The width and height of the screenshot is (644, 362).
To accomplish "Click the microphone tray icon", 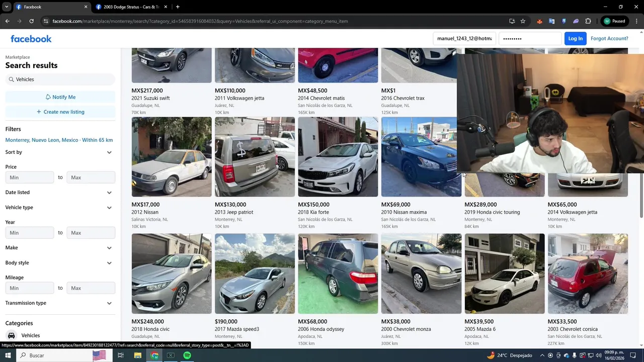I will click(x=575, y=355).
